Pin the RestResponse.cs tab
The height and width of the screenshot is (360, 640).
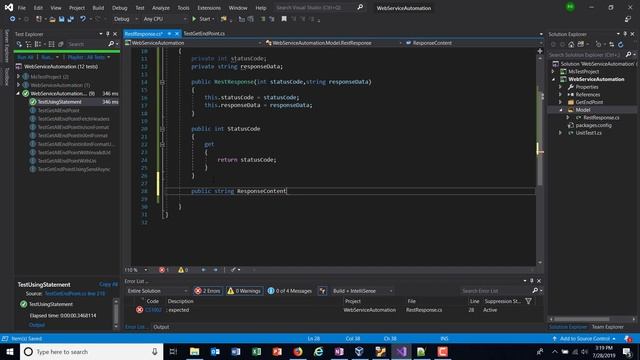point(169,33)
